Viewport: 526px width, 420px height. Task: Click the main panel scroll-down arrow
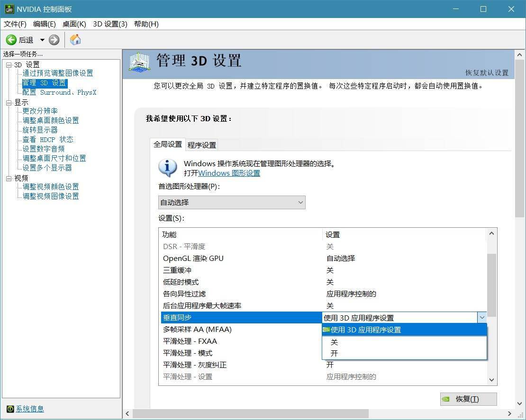[x=519, y=403]
